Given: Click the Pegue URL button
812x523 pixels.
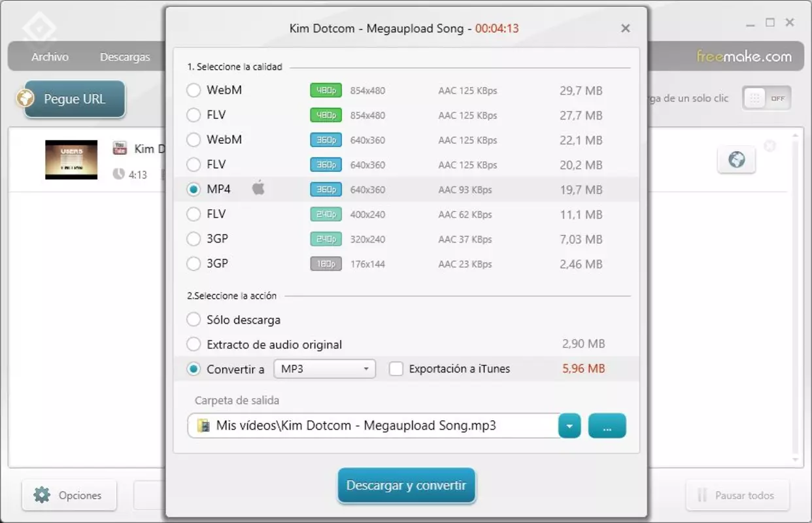Looking at the screenshot, I should tap(74, 99).
